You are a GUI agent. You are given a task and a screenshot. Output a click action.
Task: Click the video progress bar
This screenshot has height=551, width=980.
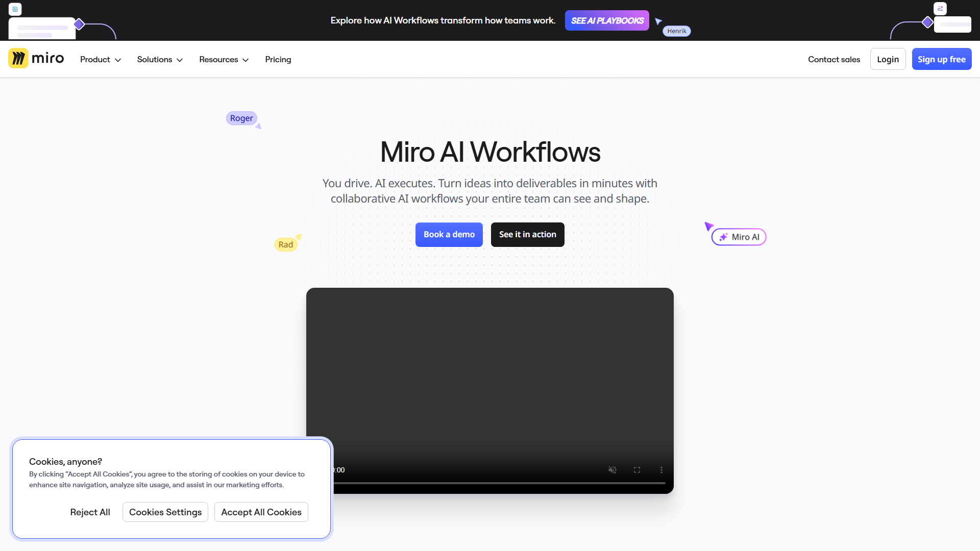(490, 482)
